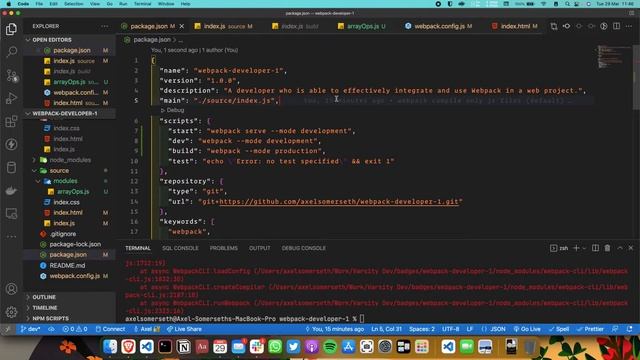Maximize the terminal panel with chevron
The width and height of the screenshot is (640, 360).
620,248
